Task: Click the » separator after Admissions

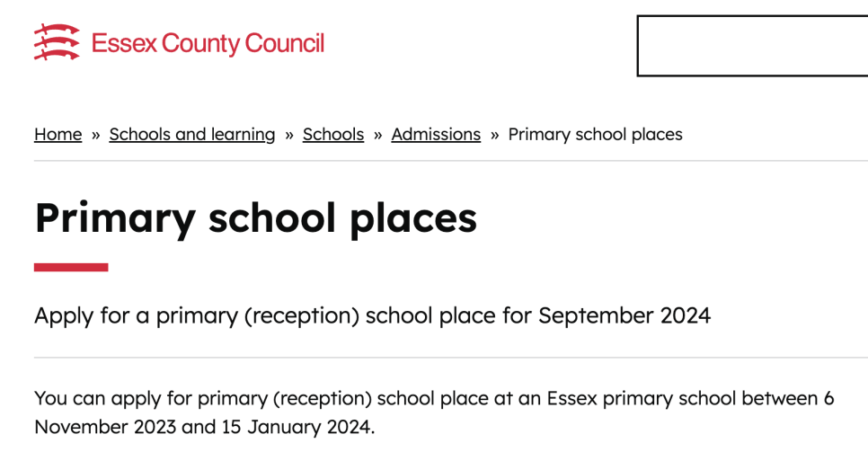Action: 495,135
